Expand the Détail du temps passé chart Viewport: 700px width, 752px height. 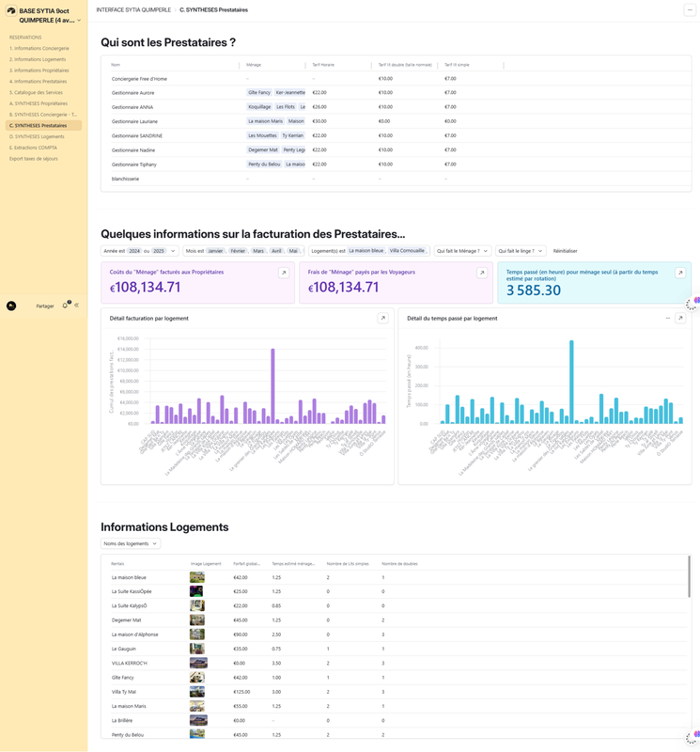(x=680, y=319)
